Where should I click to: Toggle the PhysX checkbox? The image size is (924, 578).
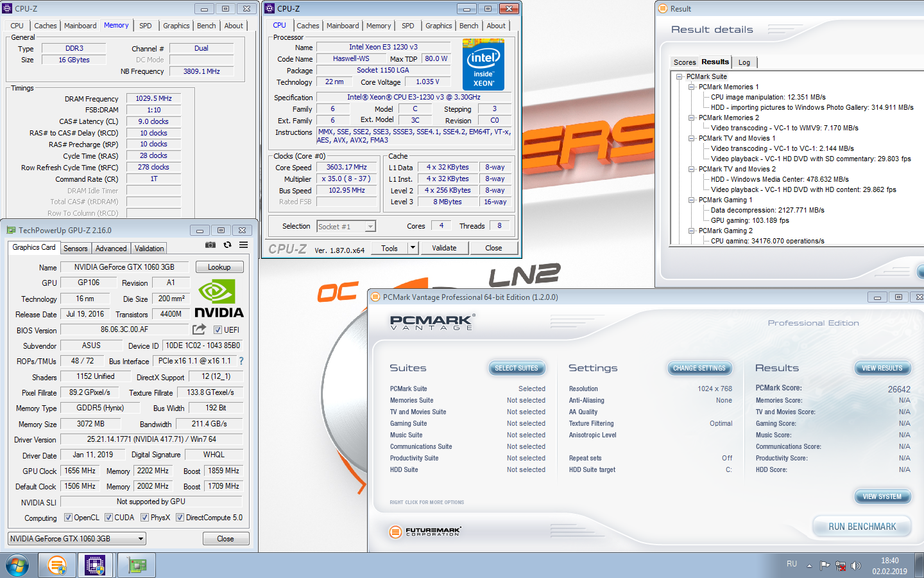(144, 518)
